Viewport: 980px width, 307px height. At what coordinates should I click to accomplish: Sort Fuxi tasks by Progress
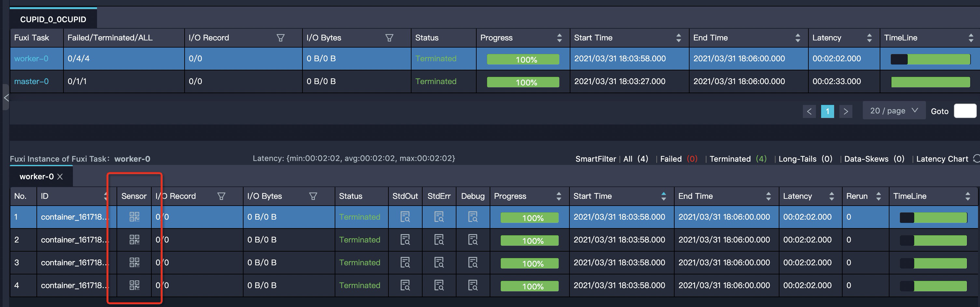[x=559, y=38]
